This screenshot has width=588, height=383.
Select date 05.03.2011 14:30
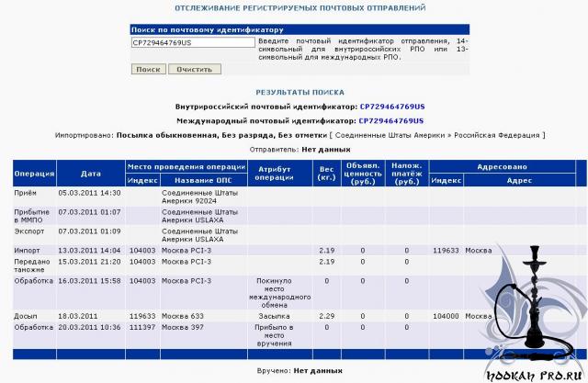pyautogui.click(x=89, y=193)
